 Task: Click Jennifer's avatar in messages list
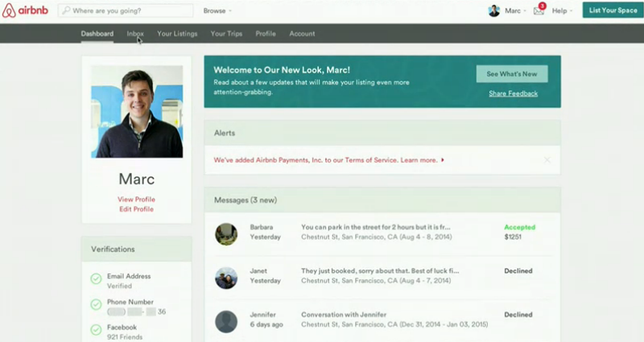(x=226, y=321)
